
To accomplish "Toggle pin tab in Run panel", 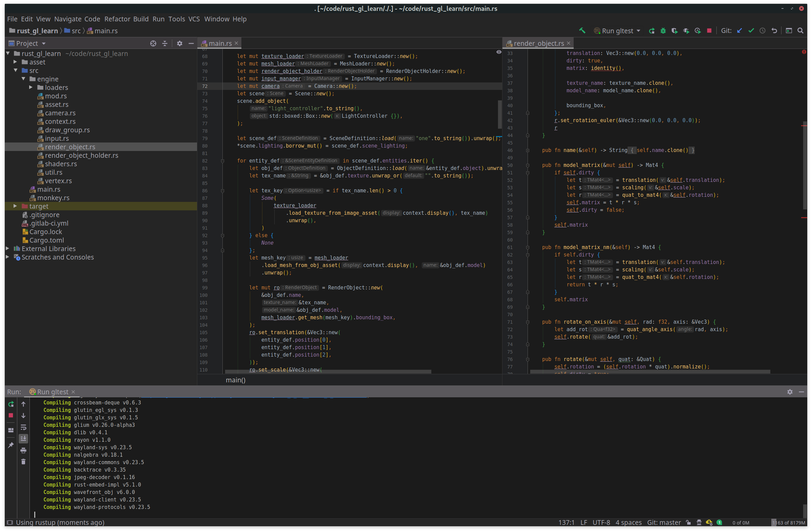I will (11, 445).
